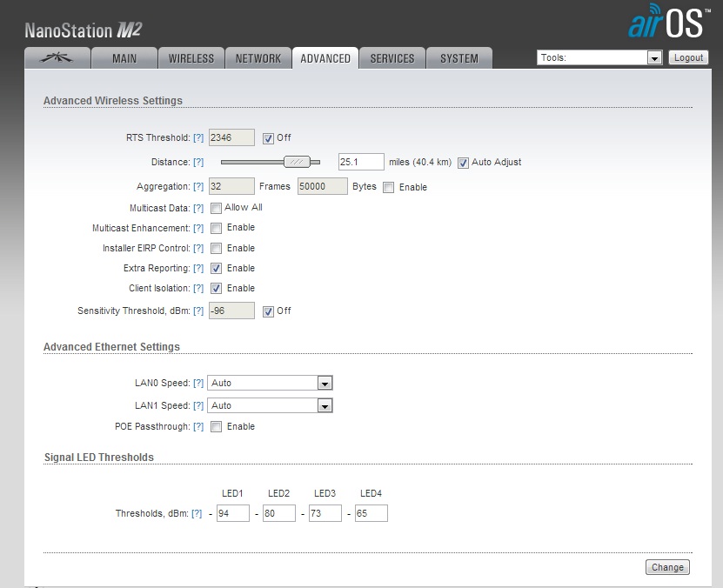
Task: Click the Change button
Action: [x=667, y=567]
